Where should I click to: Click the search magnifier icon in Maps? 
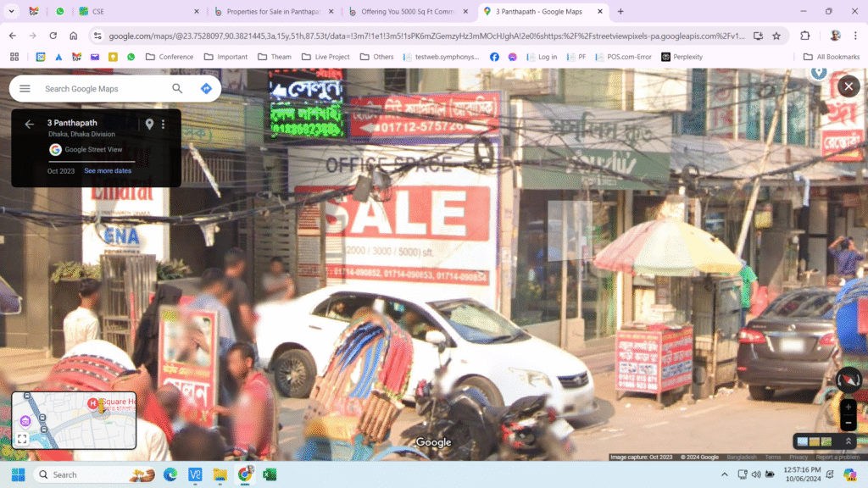point(177,88)
